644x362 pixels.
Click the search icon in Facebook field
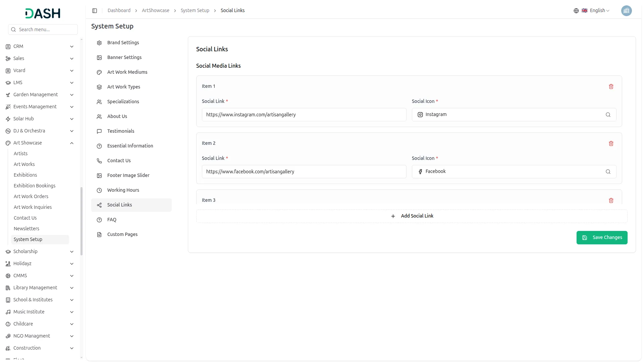(x=608, y=172)
